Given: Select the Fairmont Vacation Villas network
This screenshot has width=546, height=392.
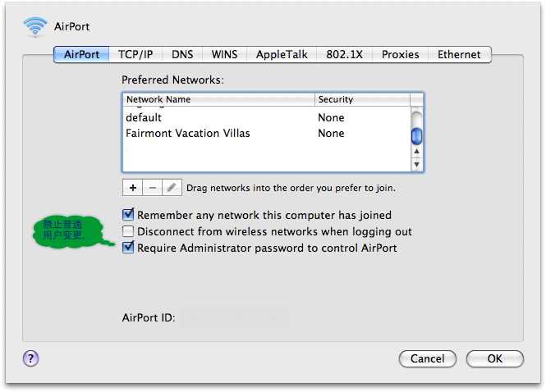Looking at the screenshot, I should click(267, 133).
